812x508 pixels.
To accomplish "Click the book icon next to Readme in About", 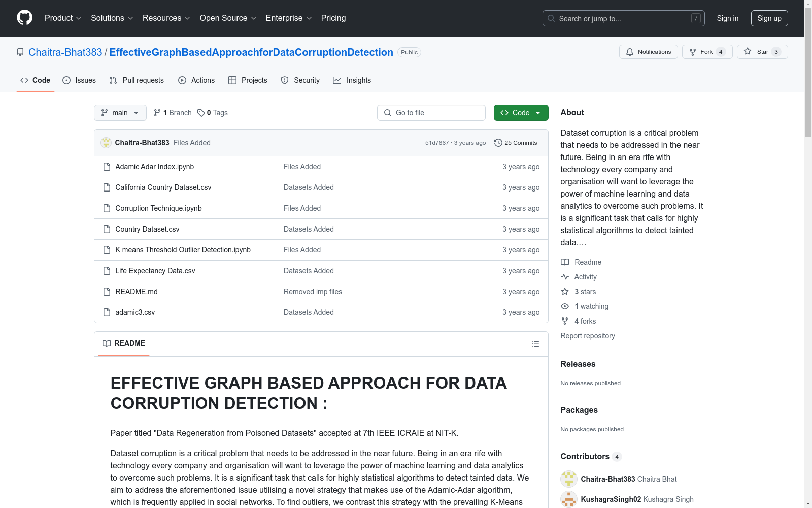I will tap(565, 262).
